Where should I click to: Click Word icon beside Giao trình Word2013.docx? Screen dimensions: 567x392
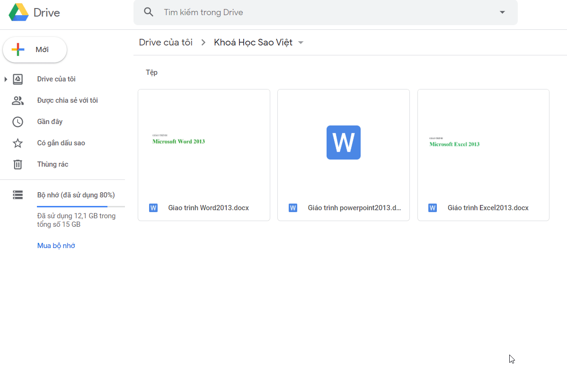[x=153, y=208]
